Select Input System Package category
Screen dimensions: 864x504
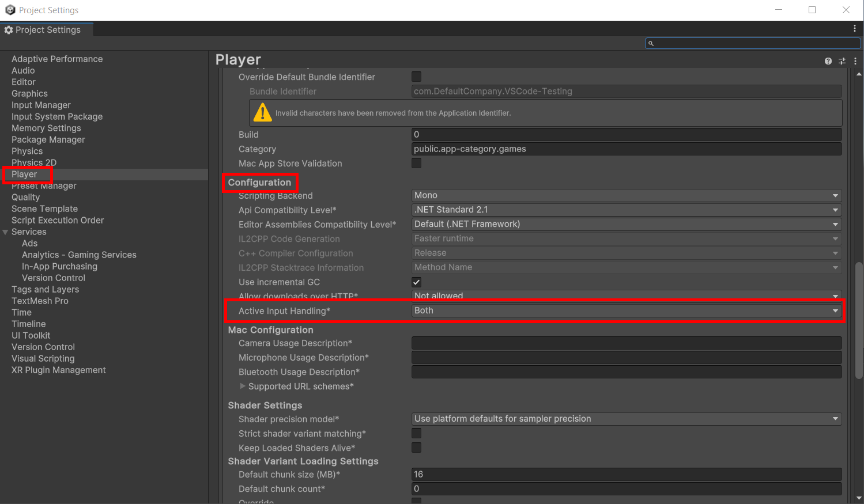pyautogui.click(x=57, y=116)
